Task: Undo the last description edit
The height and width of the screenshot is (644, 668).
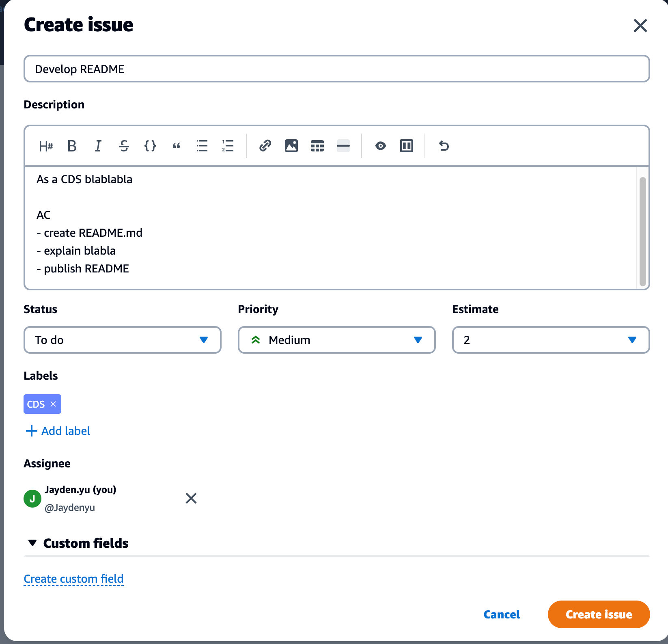Action: [x=444, y=146]
